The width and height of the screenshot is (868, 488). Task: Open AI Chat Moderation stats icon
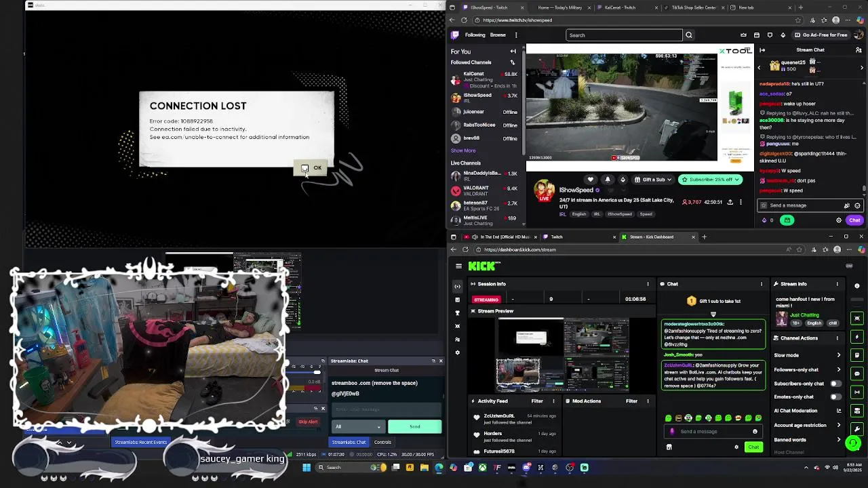[x=839, y=411]
